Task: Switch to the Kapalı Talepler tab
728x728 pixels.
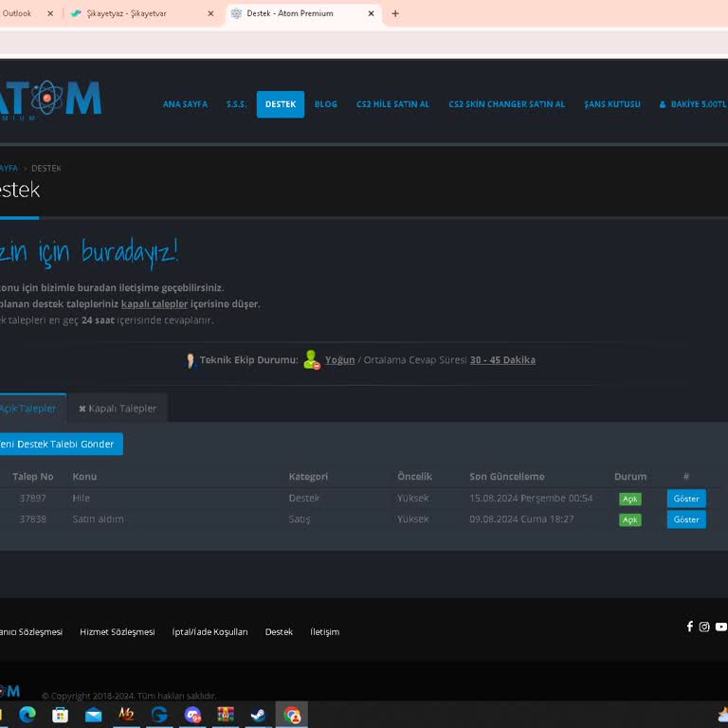Action: [118, 409]
